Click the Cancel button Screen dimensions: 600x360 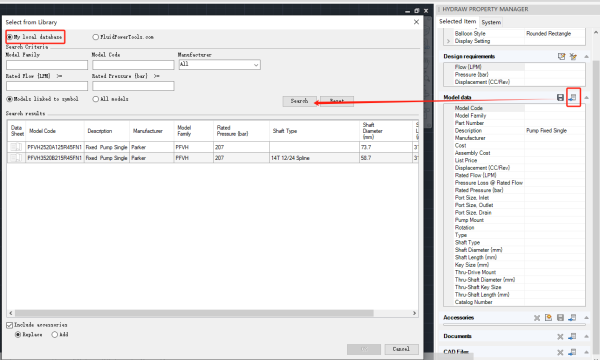click(401, 349)
